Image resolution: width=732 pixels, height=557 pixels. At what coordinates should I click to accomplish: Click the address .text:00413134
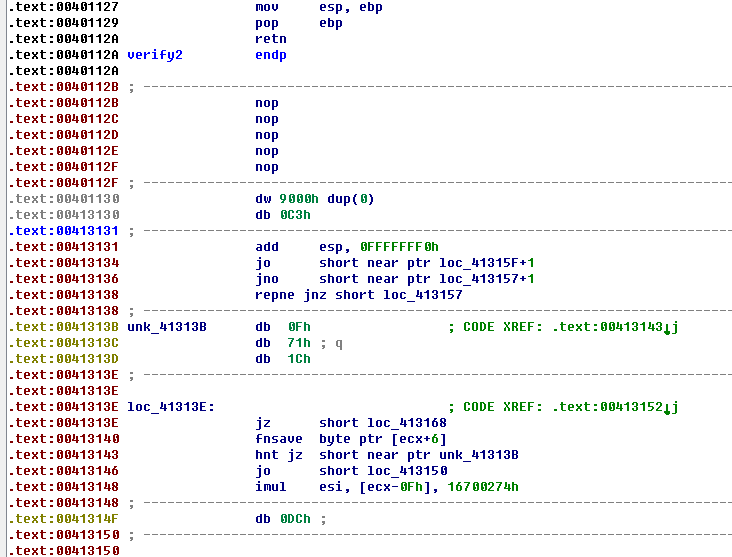[x=64, y=263]
